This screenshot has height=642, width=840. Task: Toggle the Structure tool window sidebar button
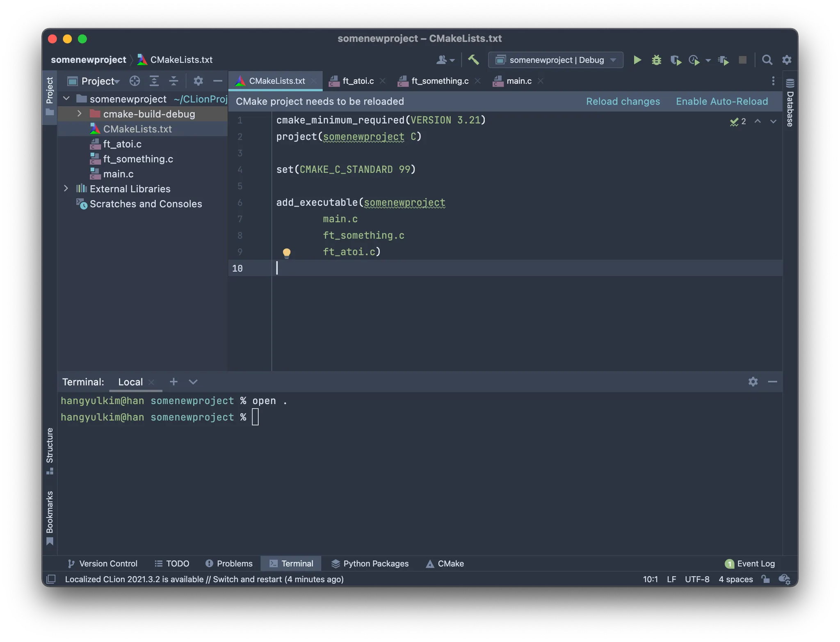point(50,450)
